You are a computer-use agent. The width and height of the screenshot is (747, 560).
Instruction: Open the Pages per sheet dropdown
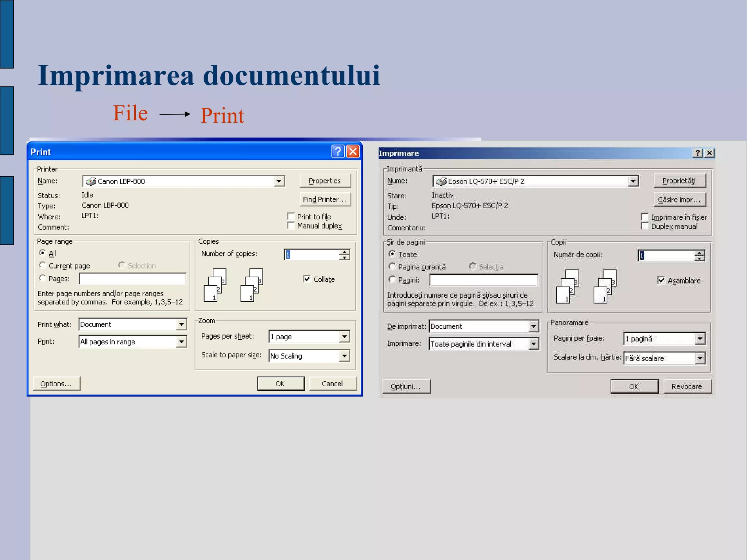coord(344,337)
